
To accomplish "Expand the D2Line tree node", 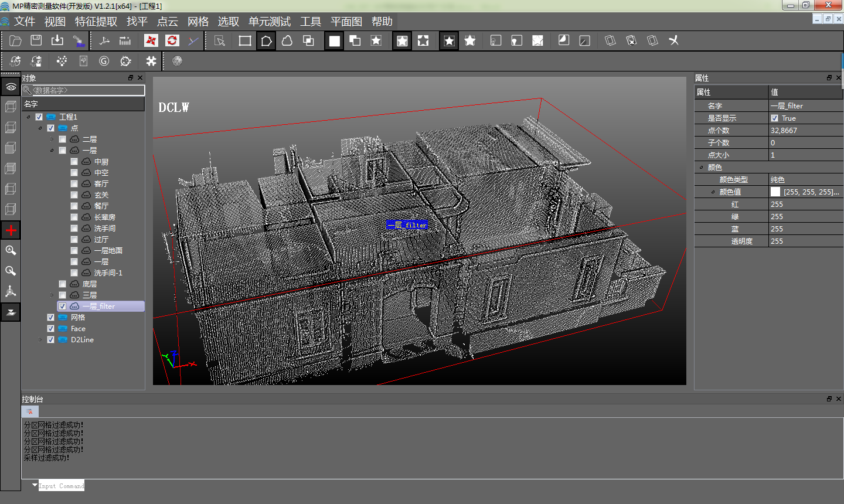I will point(40,340).
